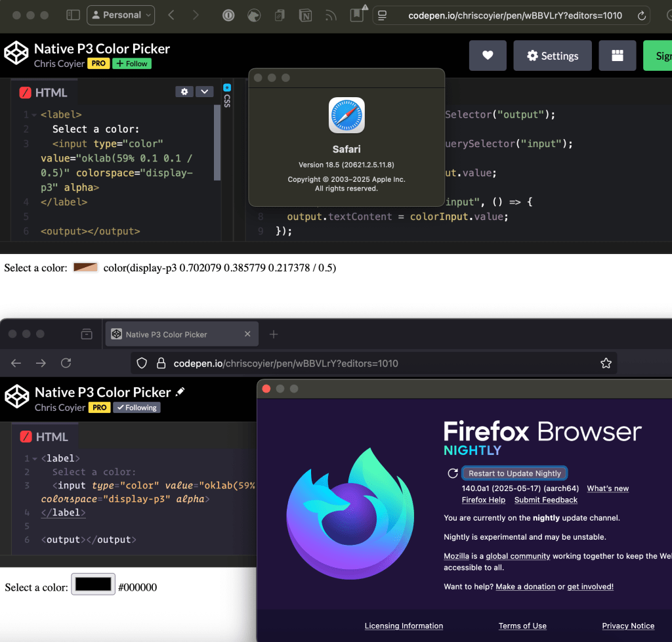This screenshot has height=642, width=672.
Task: Reload the page in Firefox toolbar
Action: (x=66, y=363)
